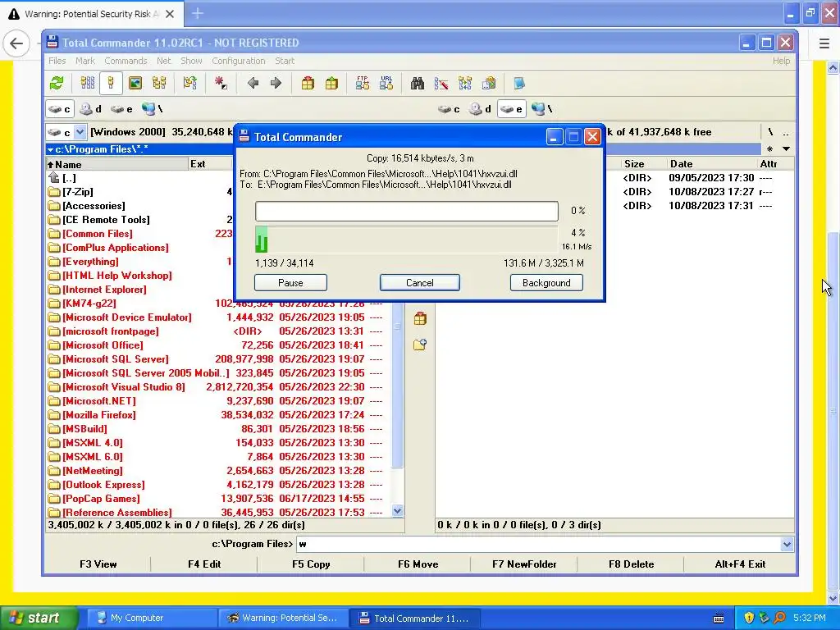
Task: Select drive d in left drive bar
Action: point(90,109)
